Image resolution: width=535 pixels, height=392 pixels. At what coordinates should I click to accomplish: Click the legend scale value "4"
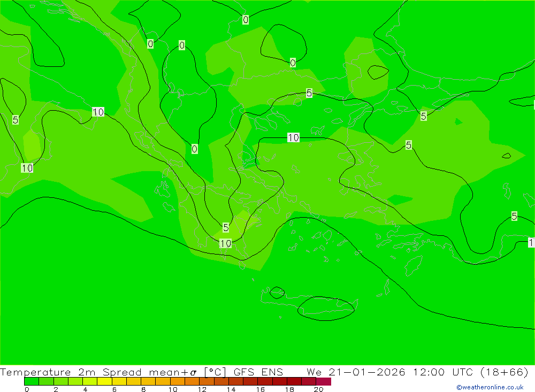pos(85,389)
